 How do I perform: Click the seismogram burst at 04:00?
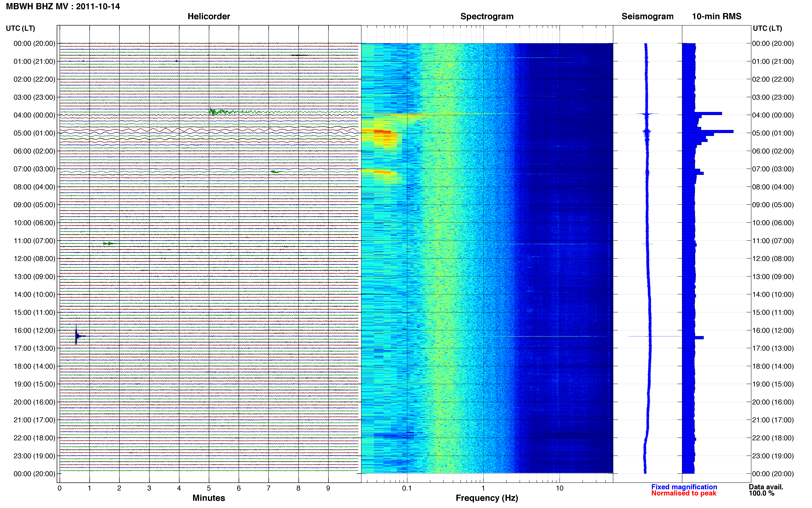tap(648, 114)
